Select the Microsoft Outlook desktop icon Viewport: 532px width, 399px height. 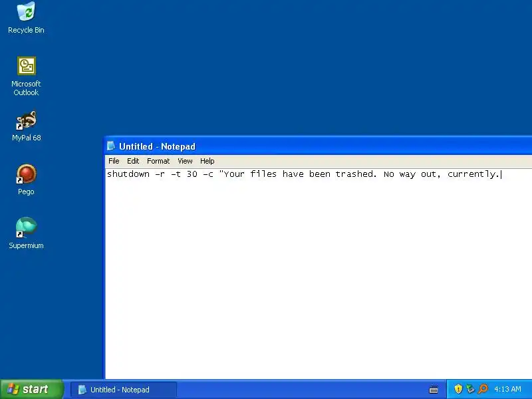click(x=26, y=76)
